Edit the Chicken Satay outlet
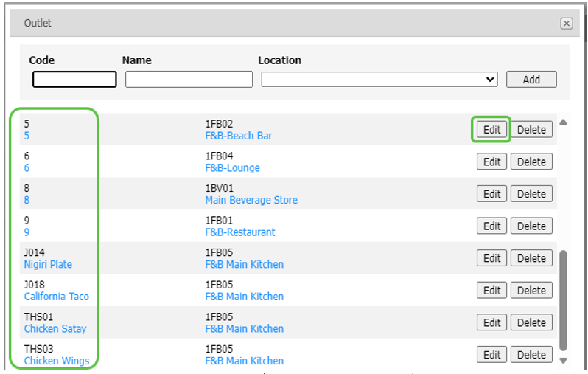This screenshot has height=374, width=588. coord(491,322)
